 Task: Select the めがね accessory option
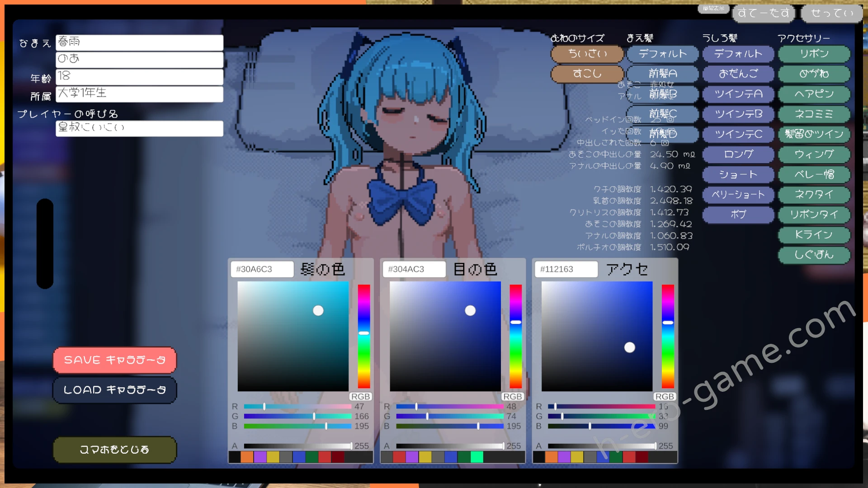(814, 74)
